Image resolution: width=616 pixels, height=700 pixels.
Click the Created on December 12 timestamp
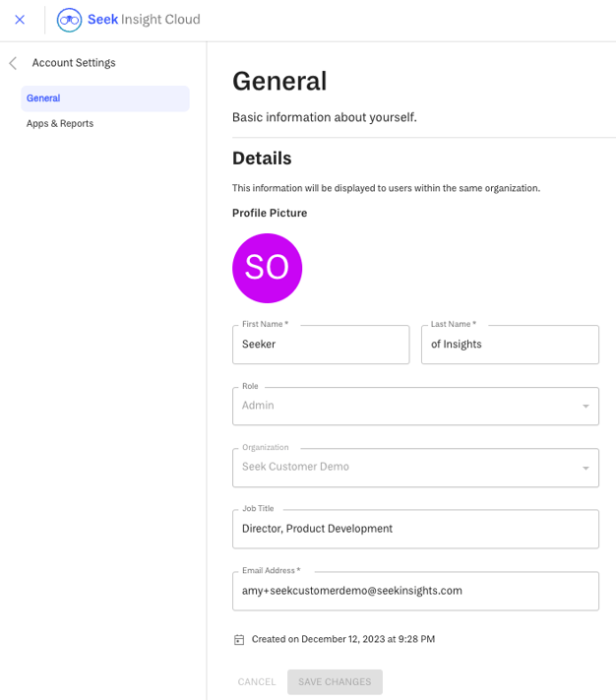point(343,639)
